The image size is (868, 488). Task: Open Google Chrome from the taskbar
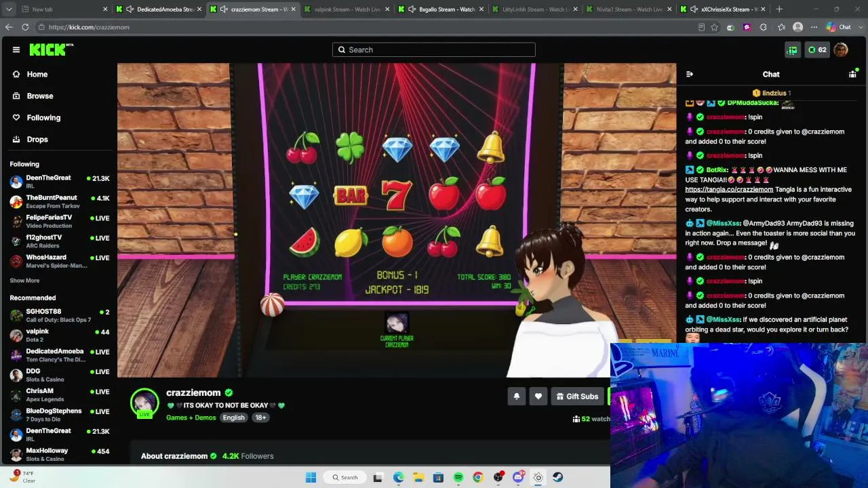(x=478, y=477)
